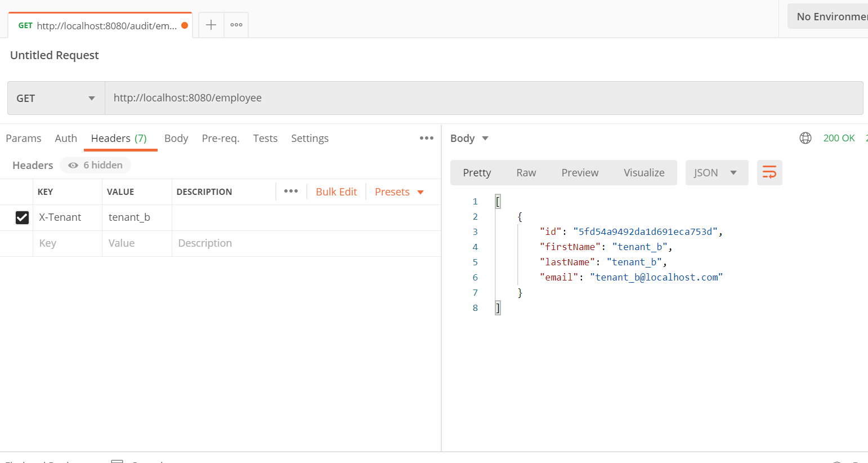Click the Bulk Edit link
The width and height of the screenshot is (868, 463).
(x=336, y=192)
